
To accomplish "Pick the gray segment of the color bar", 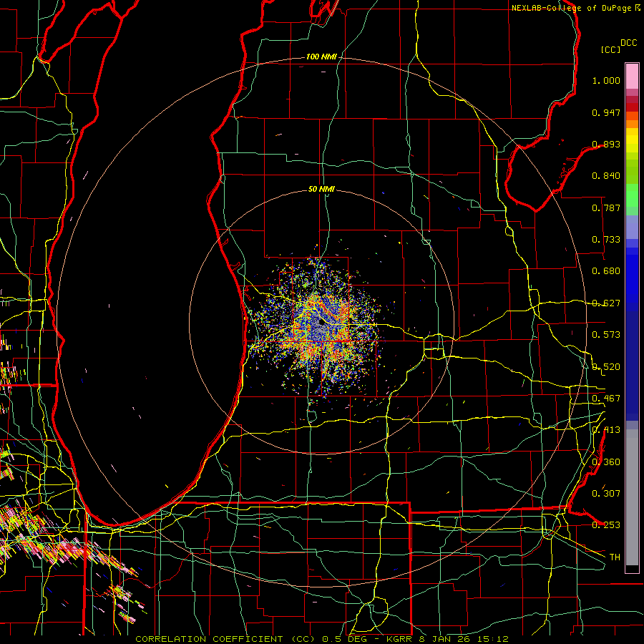I will pos(632,497).
